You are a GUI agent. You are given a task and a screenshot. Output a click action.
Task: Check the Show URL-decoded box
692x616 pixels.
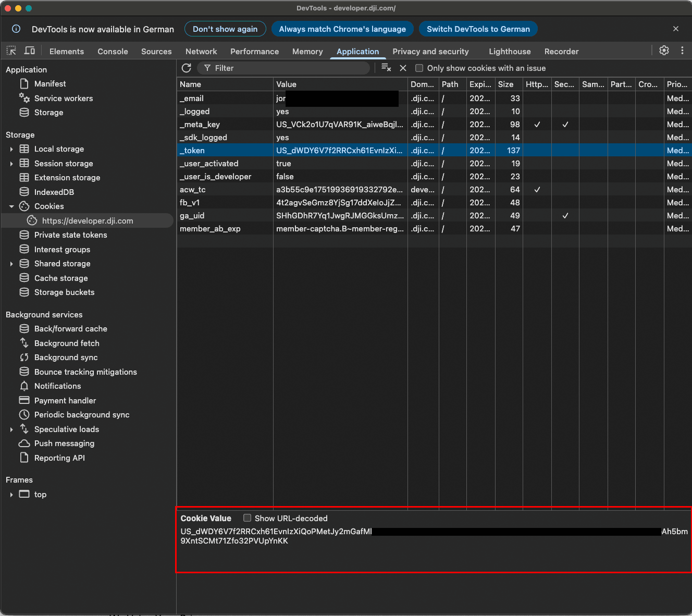pos(248,518)
